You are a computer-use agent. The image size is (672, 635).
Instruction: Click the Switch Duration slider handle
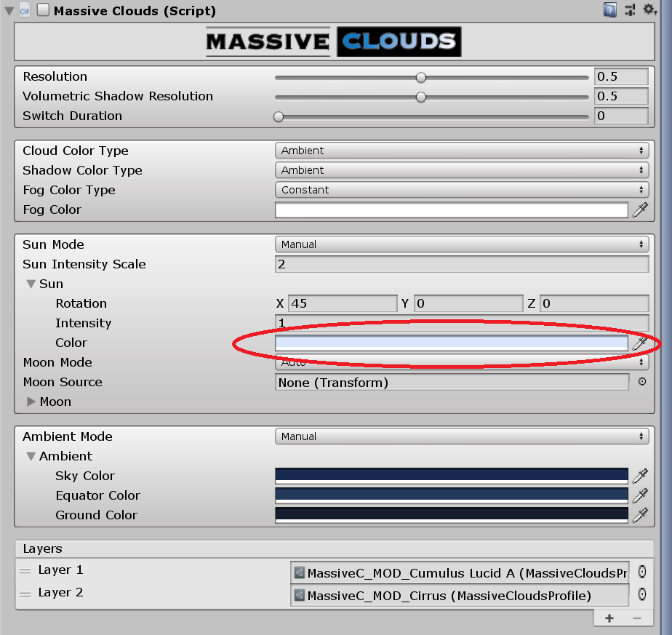click(279, 116)
